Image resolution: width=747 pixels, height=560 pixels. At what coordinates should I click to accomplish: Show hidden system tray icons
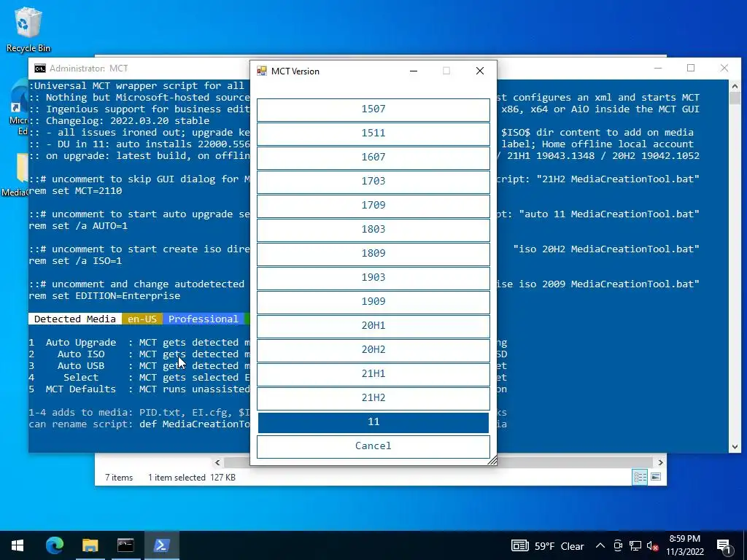[600, 545]
